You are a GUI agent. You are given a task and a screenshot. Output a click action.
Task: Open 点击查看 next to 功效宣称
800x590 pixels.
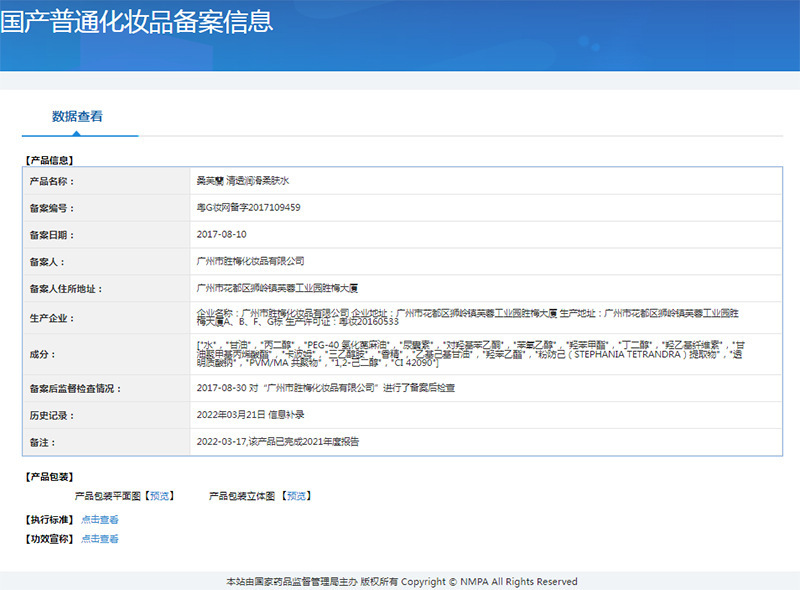point(99,539)
